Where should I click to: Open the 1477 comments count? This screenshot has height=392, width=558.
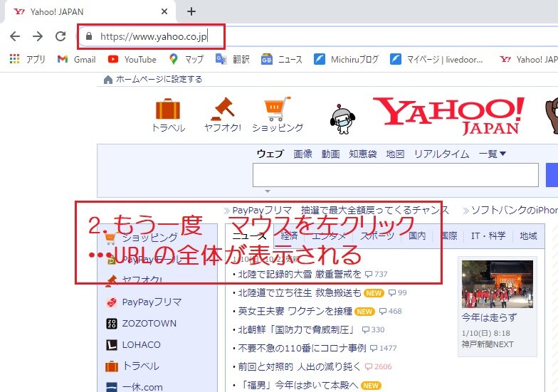[384, 349]
